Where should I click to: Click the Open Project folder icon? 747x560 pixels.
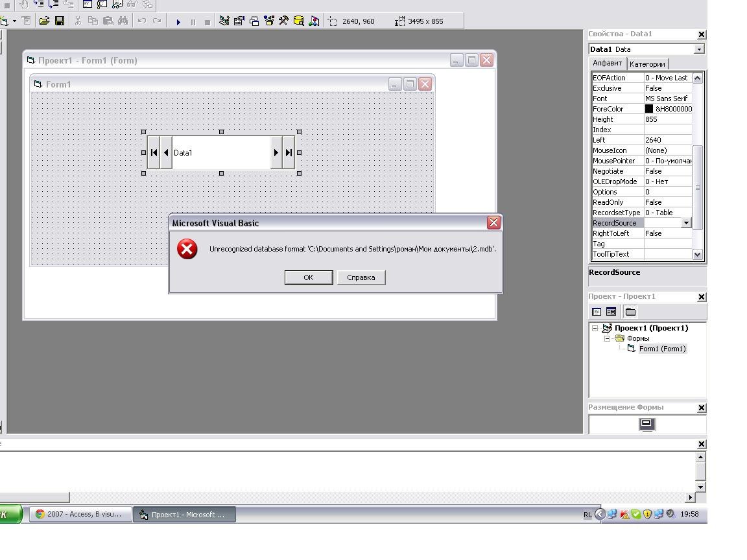tap(44, 21)
